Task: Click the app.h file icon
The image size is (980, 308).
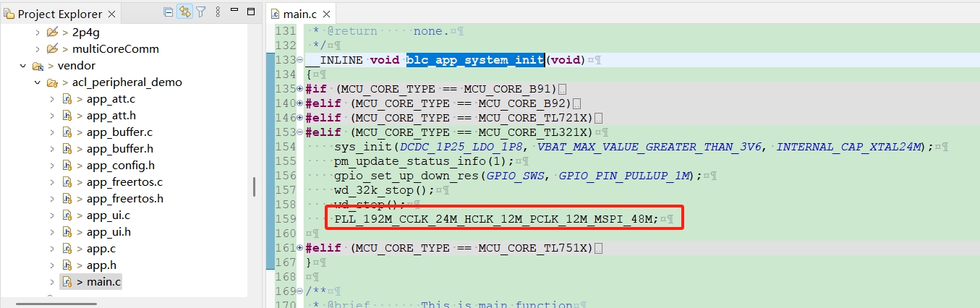Action: [67, 265]
